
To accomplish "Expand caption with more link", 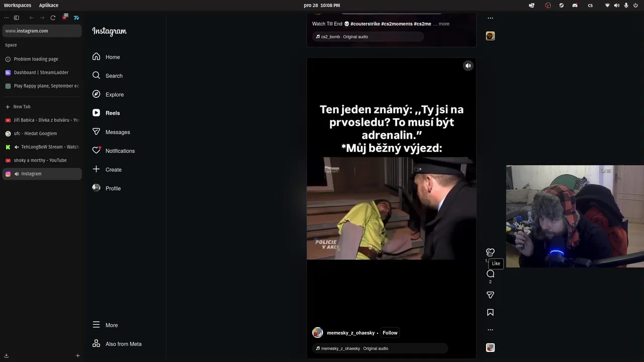I will click(444, 24).
